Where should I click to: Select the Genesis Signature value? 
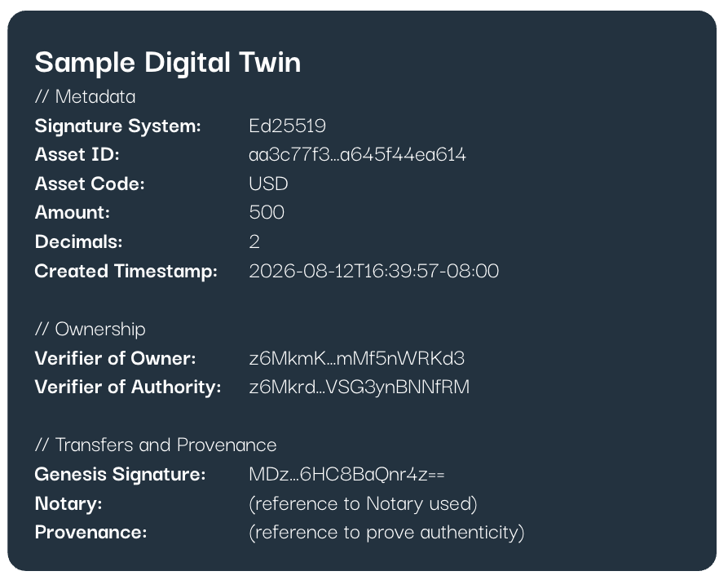346,474
